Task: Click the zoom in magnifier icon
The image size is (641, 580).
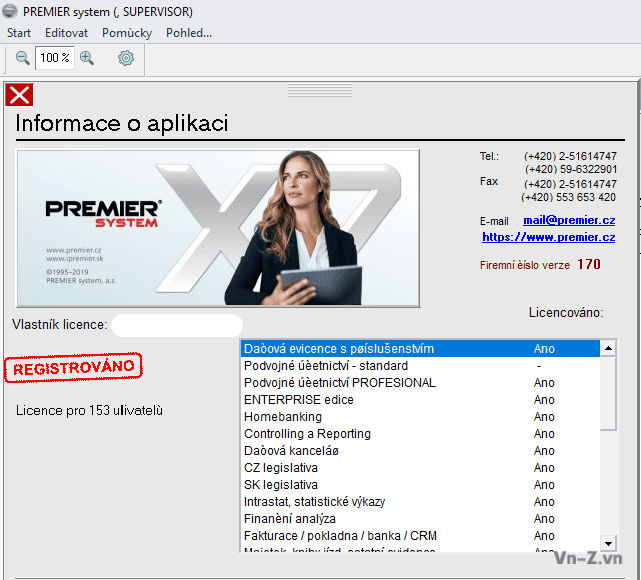Action: 87,58
